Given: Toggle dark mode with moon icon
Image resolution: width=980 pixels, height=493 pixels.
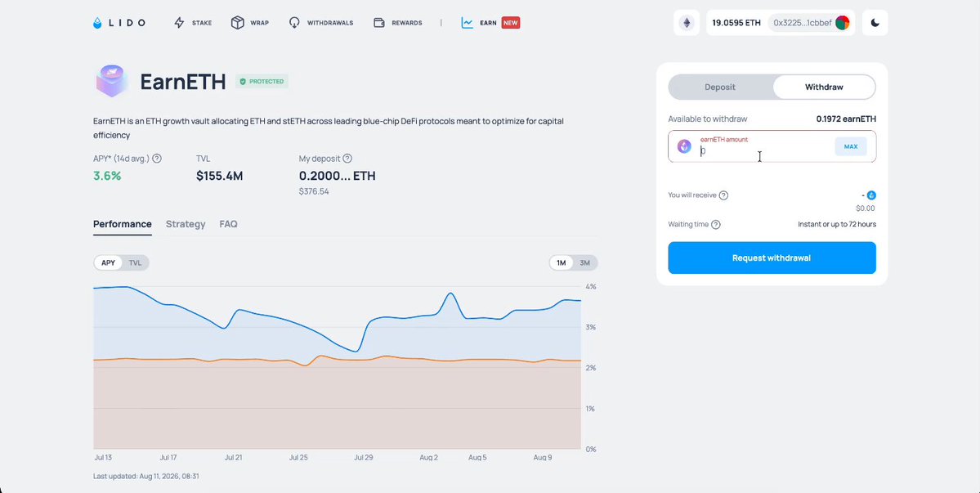Looking at the screenshot, I should (875, 23).
